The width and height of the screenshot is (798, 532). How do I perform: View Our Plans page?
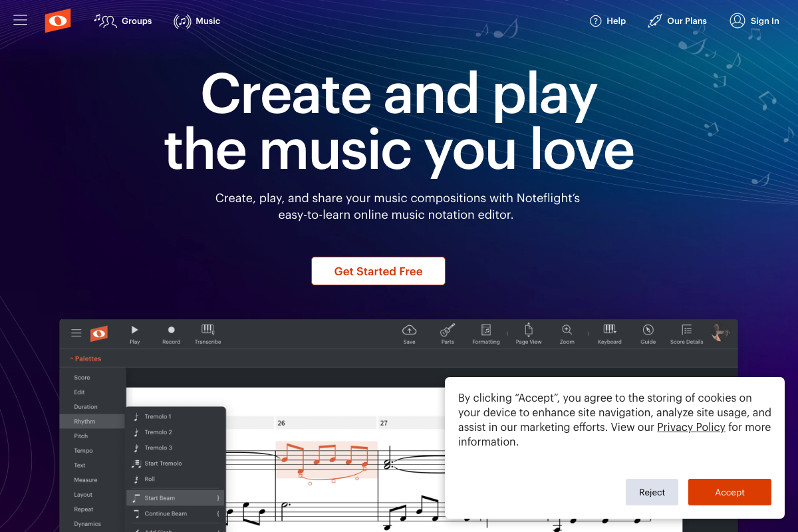click(677, 21)
